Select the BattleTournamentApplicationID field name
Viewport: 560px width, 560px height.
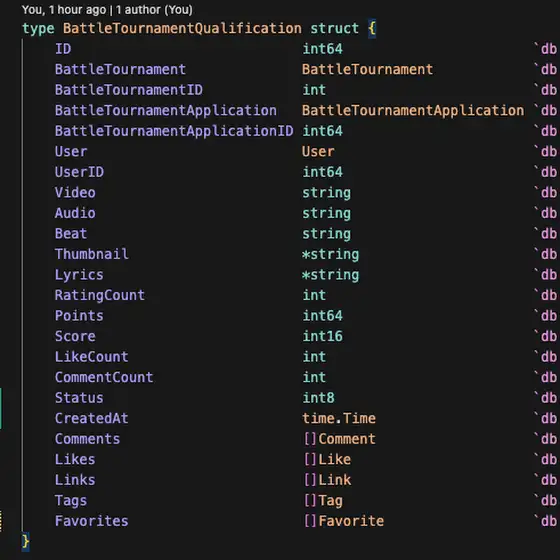[174, 131]
